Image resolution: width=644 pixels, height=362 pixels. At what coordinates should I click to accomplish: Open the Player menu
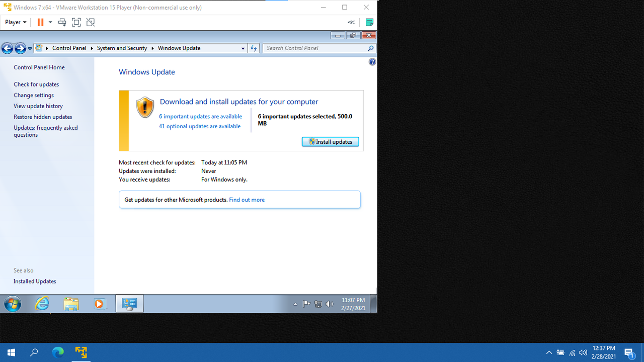click(x=16, y=22)
